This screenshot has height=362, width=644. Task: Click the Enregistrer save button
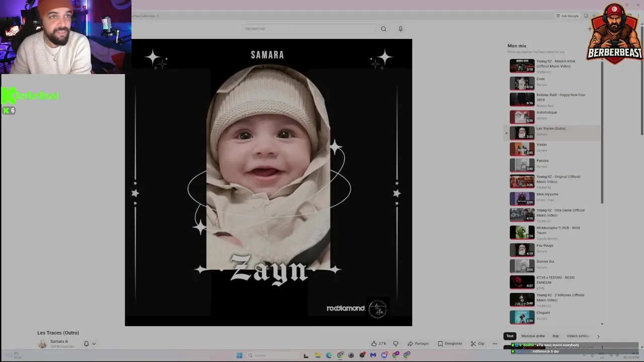[449, 343]
